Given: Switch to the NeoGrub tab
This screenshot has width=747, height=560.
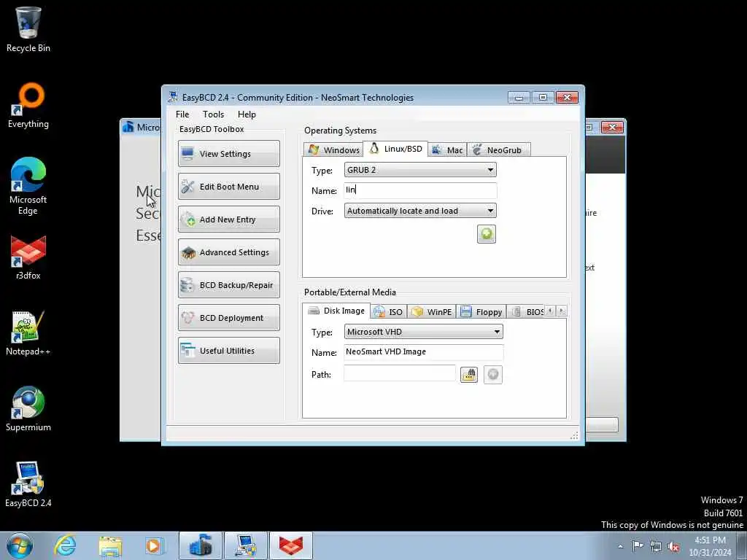Looking at the screenshot, I should point(498,150).
